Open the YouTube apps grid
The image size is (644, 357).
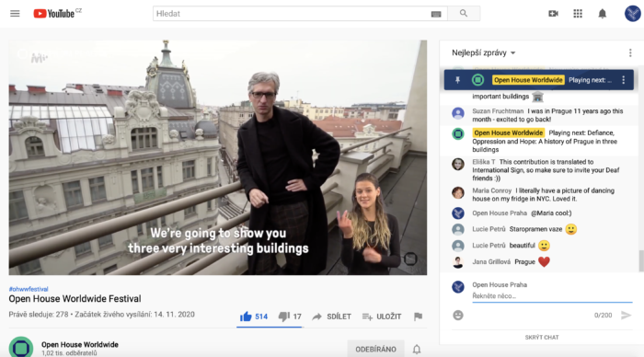578,14
